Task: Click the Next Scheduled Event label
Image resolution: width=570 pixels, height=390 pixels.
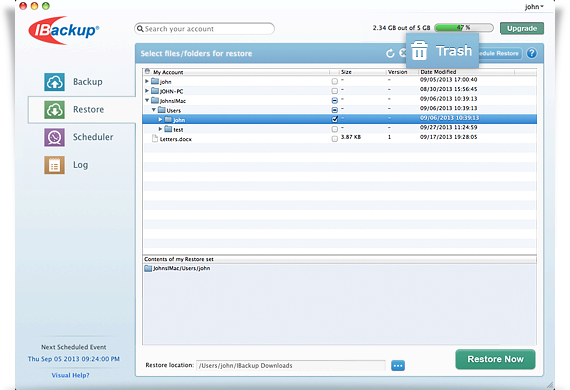Action: [74, 347]
